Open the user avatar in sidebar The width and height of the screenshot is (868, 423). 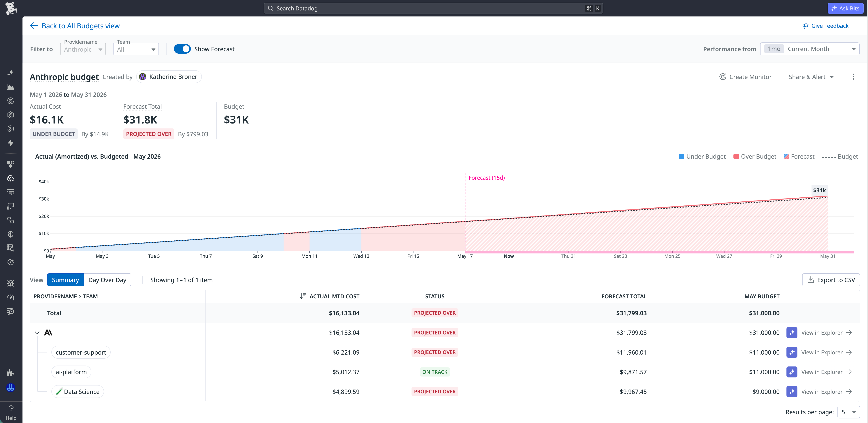pyautogui.click(x=11, y=388)
